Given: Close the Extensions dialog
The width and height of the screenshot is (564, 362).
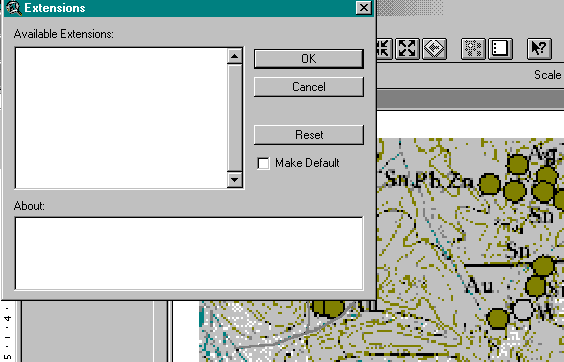Looking at the screenshot, I should pos(363,8).
